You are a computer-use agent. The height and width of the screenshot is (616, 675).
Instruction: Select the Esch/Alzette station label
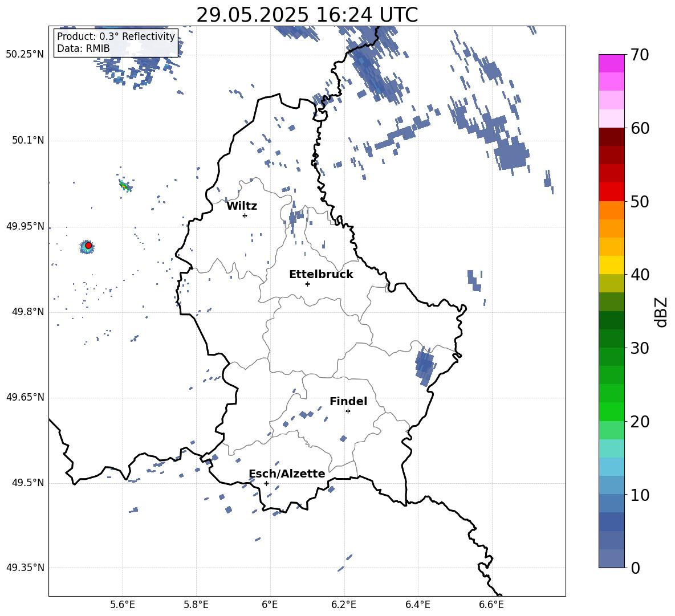coord(287,474)
